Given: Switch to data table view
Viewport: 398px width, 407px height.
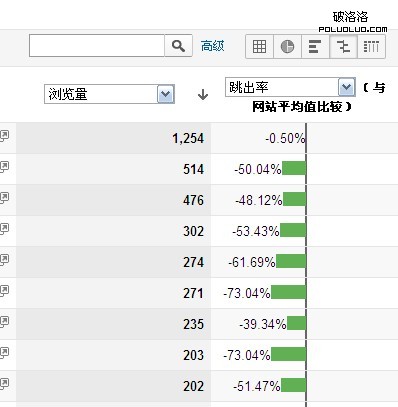Looking at the screenshot, I should tap(259, 46).
